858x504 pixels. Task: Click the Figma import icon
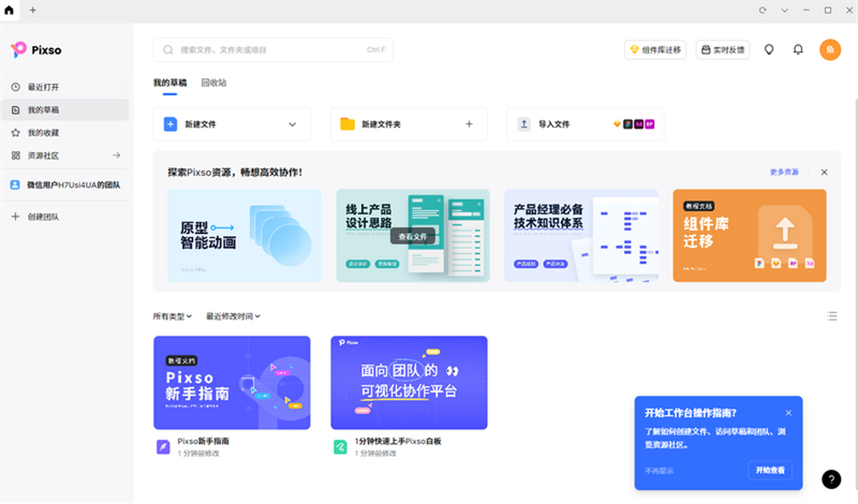628,124
